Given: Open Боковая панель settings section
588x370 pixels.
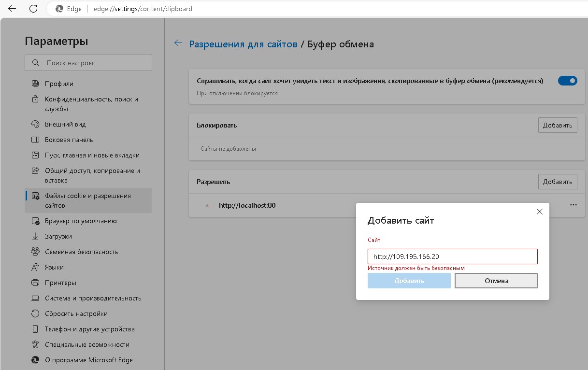Looking at the screenshot, I should click(69, 140).
